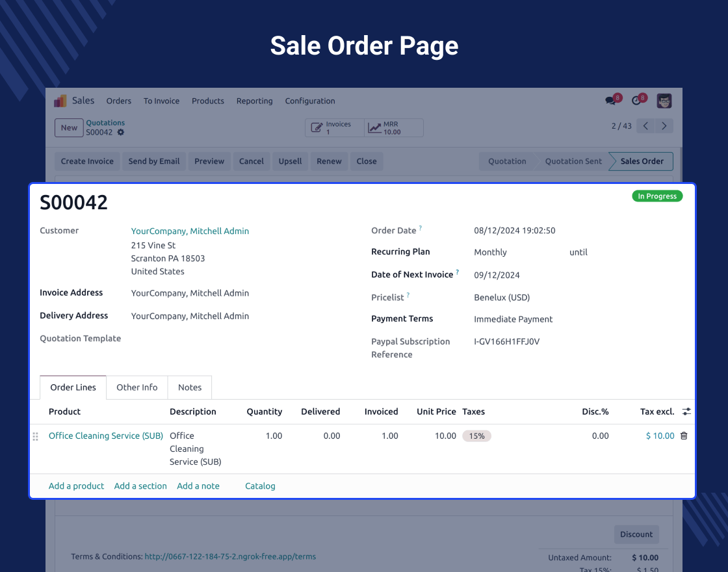Grab the drag handle of the order line

[x=35, y=436]
